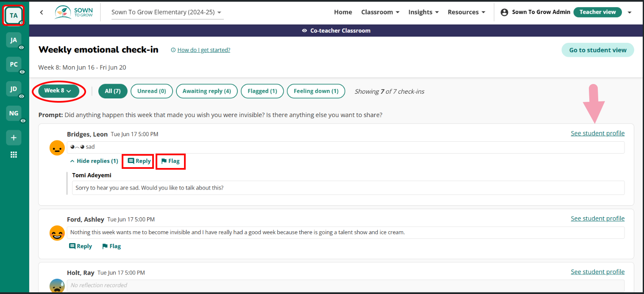Flag Leon Bridges' check-in

tap(170, 161)
